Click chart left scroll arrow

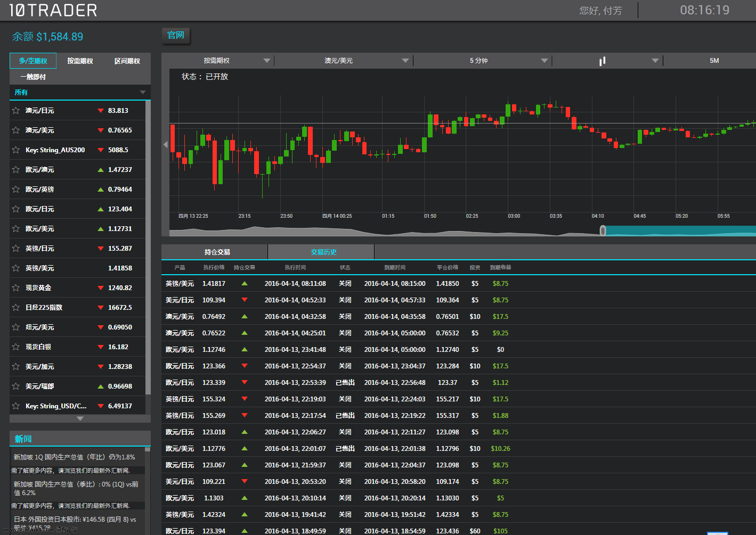point(166,145)
